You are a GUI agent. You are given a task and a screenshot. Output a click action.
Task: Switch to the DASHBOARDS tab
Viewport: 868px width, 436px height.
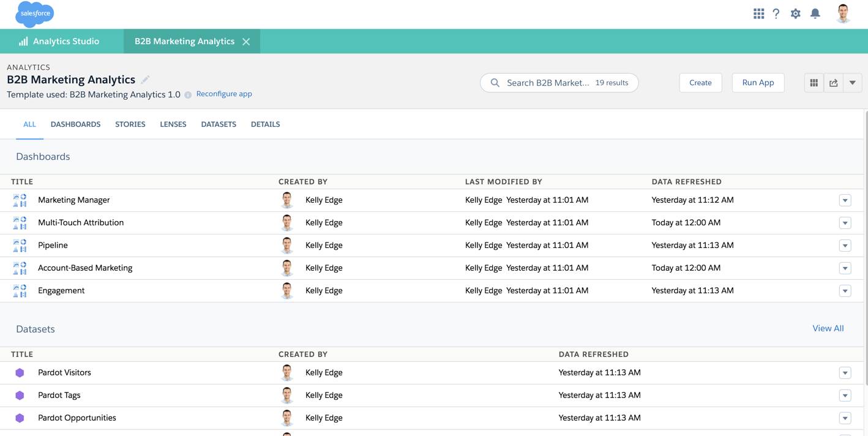point(75,124)
